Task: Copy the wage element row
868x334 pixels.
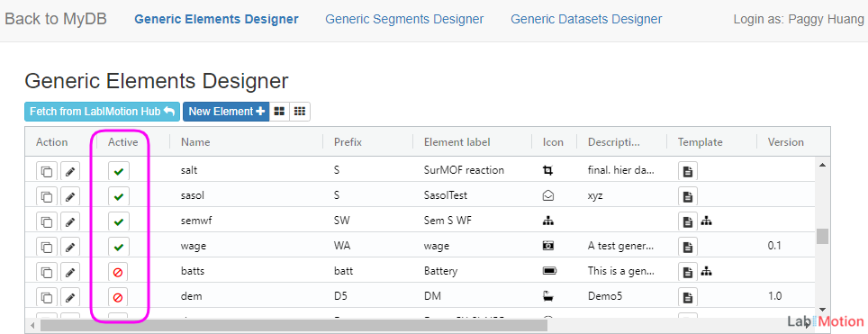Action: point(47,247)
